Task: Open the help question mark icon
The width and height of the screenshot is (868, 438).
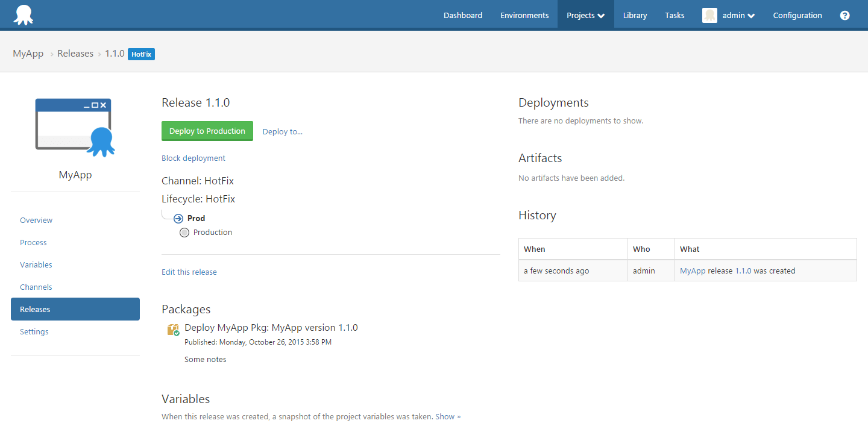Action: (844, 16)
